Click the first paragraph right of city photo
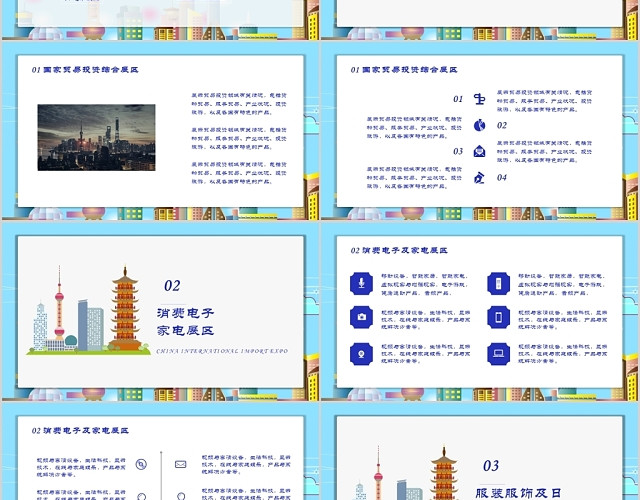640x500 pixels. pyautogui.click(x=239, y=104)
